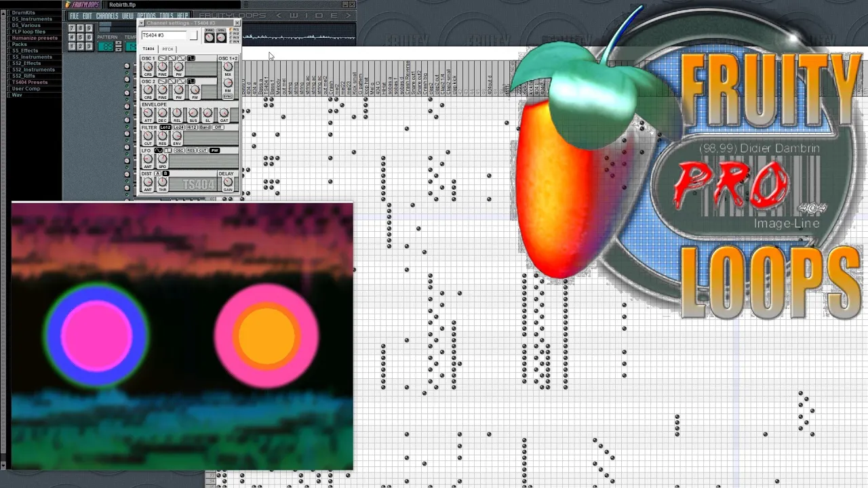
Task: Switch to the PITCH tab
Action: [167, 49]
